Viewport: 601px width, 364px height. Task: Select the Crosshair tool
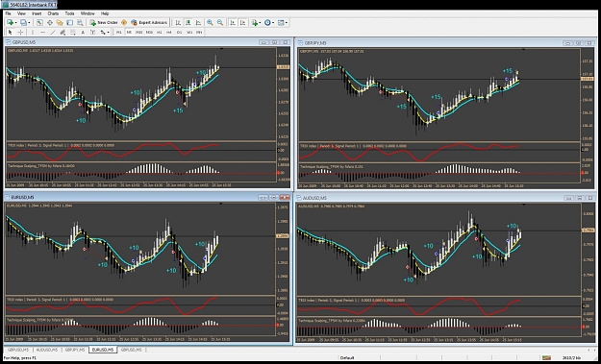tap(20, 32)
